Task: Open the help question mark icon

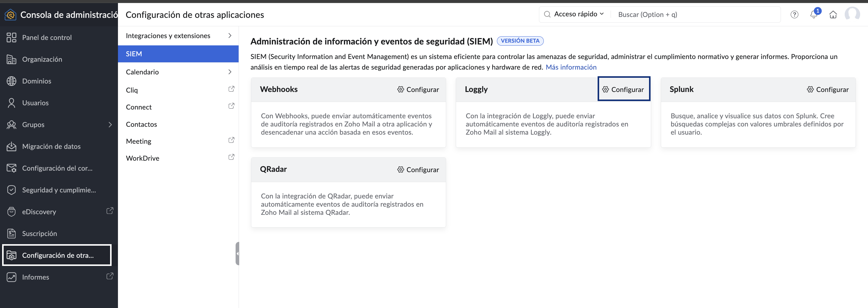Action: point(794,15)
